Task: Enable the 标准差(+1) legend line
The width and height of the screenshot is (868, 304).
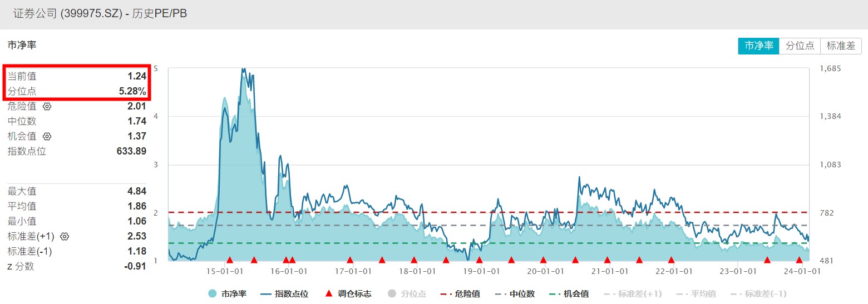Action: click(632, 293)
